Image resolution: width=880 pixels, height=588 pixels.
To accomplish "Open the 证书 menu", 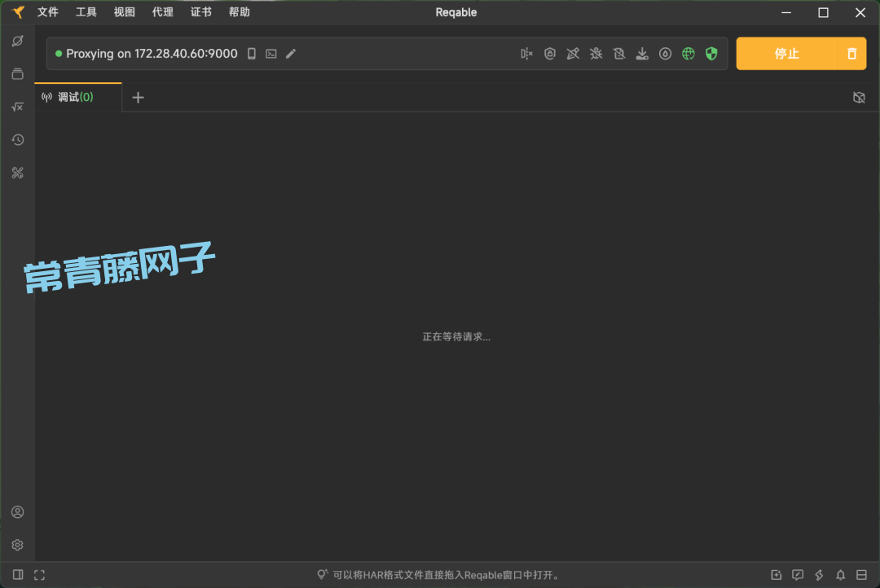I will pyautogui.click(x=200, y=11).
